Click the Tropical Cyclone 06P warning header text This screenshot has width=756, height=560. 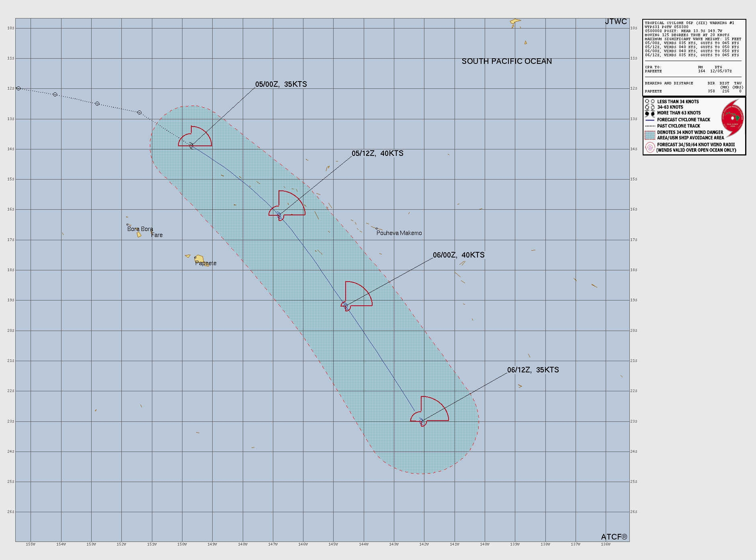(x=689, y=23)
